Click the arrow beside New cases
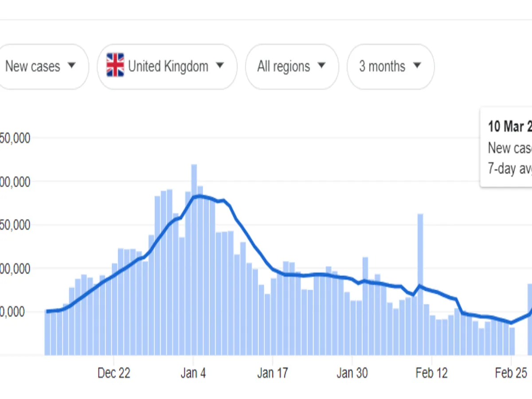The width and height of the screenshot is (532, 399). pyautogui.click(x=71, y=66)
